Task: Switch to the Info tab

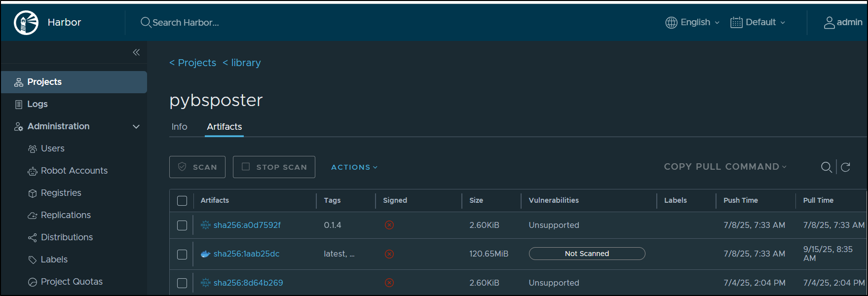Action: pos(179,127)
